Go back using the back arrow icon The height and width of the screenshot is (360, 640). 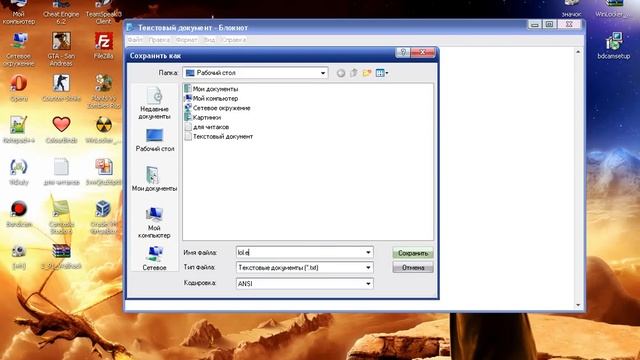tap(341, 73)
